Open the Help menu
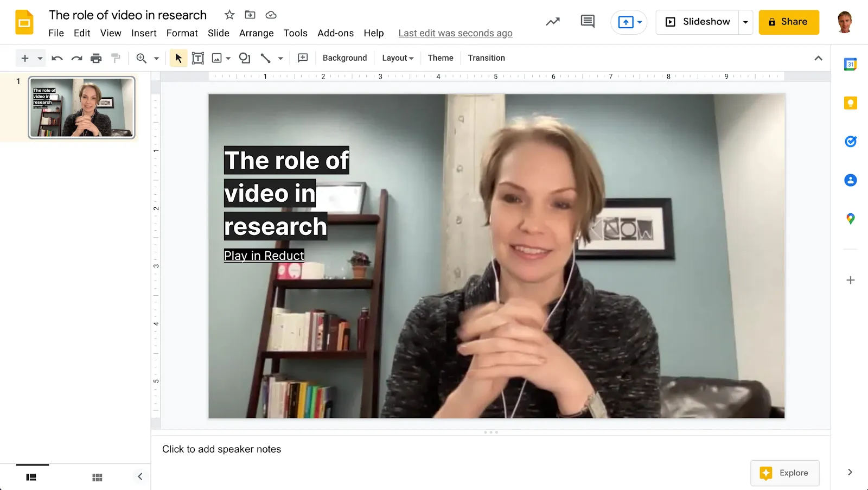 [x=374, y=33]
